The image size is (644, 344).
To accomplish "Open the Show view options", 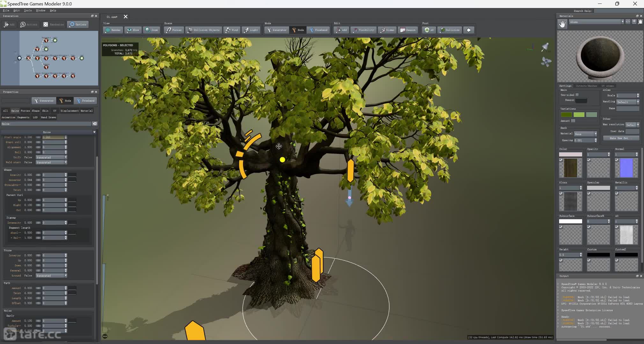I will (x=133, y=30).
